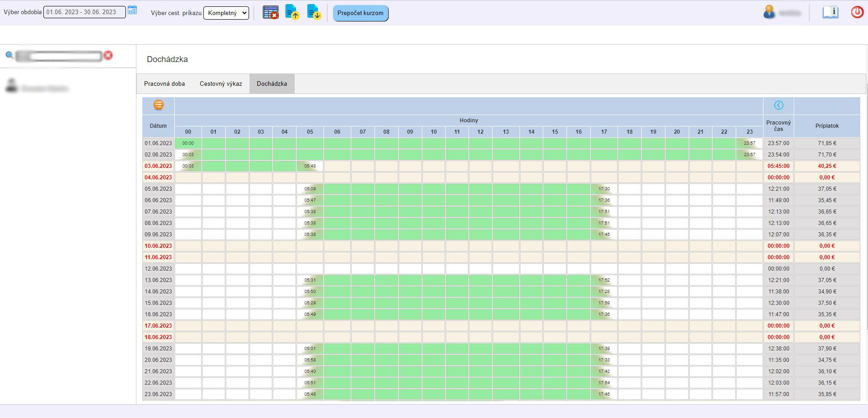Select the Dochádzka tab
The height and width of the screenshot is (418, 868).
pos(272,84)
